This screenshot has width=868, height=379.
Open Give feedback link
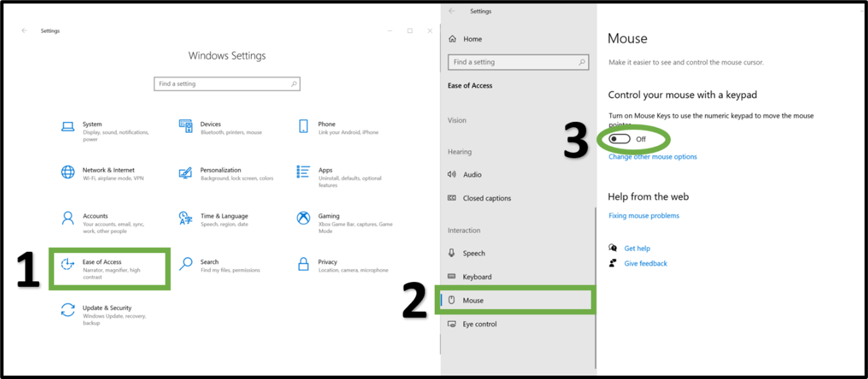646,263
